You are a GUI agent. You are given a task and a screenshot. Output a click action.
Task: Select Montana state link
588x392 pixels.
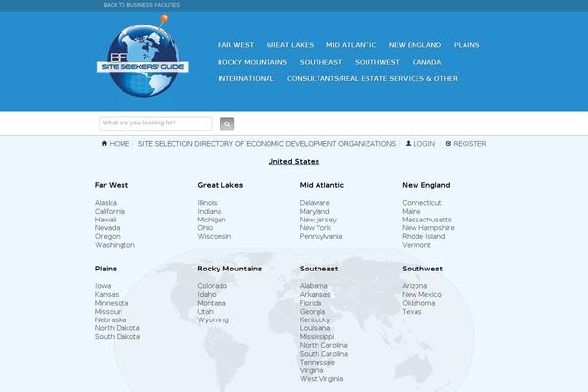(x=212, y=303)
